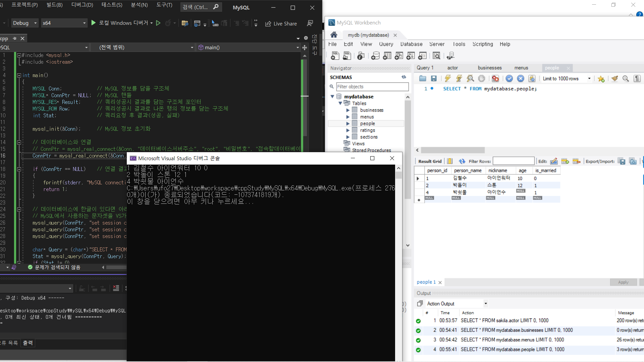Delete selected rows icon in result grid
The width and height of the screenshot is (644, 362).
click(x=577, y=161)
